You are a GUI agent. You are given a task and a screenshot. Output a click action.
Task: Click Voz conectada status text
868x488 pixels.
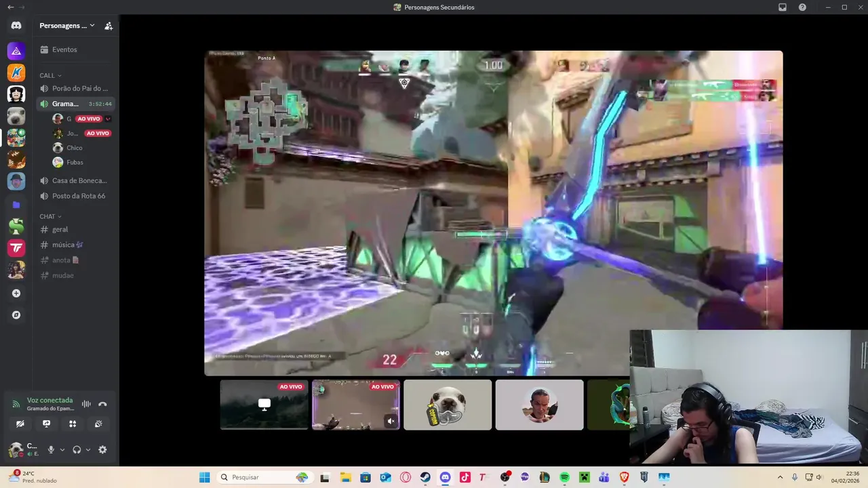[x=50, y=401]
